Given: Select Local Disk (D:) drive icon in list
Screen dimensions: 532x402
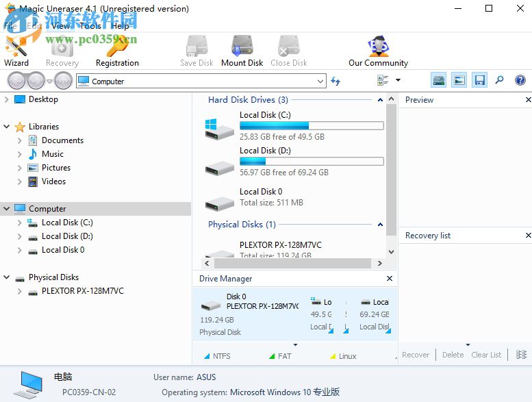Looking at the screenshot, I should [x=219, y=168].
